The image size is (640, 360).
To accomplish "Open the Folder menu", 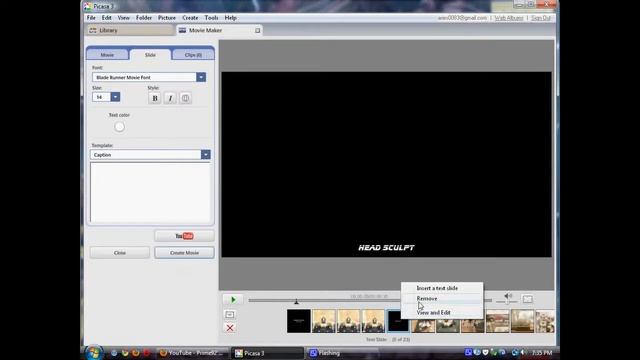I will pos(144,18).
